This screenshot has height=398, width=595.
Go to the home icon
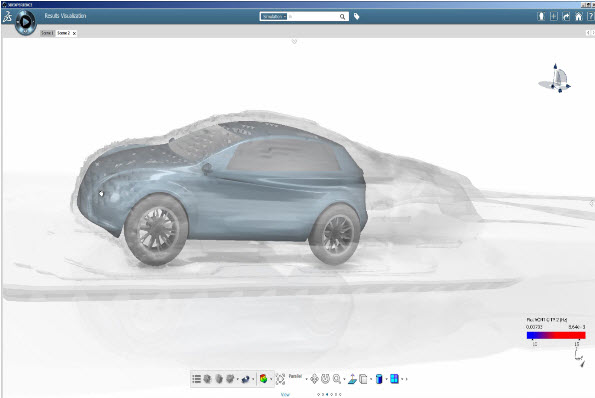579,16
